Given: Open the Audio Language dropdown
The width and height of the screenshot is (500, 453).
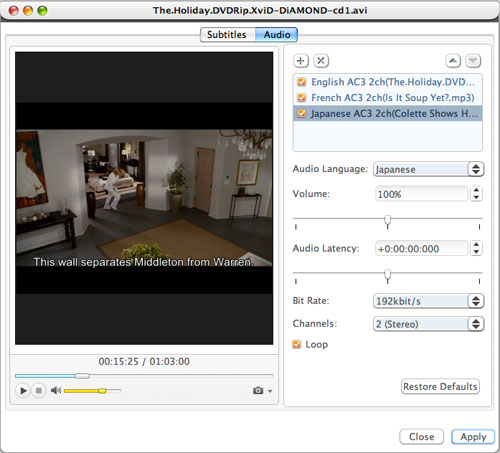Looking at the screenshot, I should pos(428,169).
